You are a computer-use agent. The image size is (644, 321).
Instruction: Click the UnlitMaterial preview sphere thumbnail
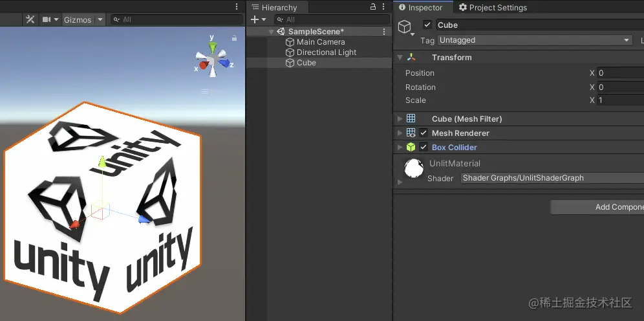coord(414,168)
